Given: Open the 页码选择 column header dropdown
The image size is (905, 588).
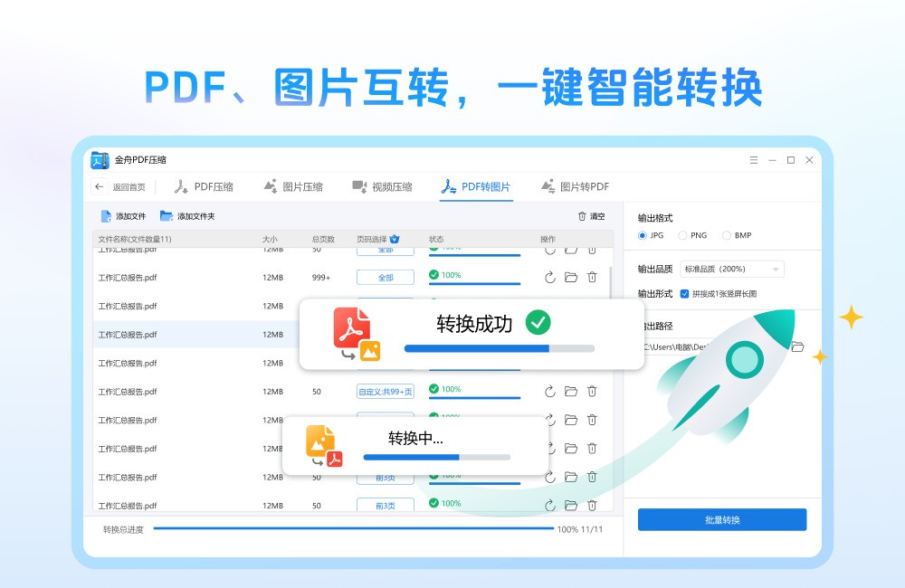Looking at the screenshot, I should tap(395, 239).
